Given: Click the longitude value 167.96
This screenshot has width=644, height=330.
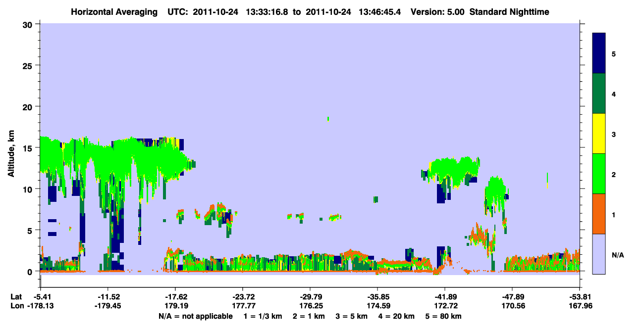Looking at the screenshot, I should [580, 306].
